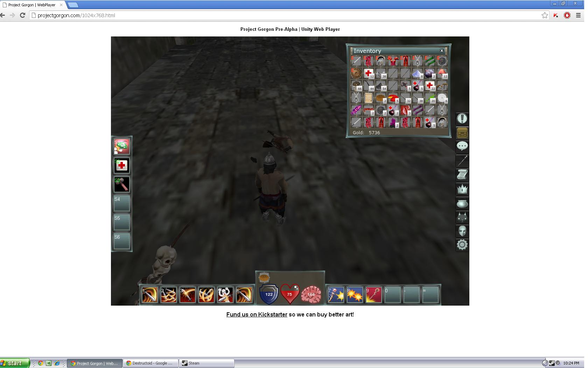
Task: Activate red staff ability in slot 9
Action: (373, 295)
